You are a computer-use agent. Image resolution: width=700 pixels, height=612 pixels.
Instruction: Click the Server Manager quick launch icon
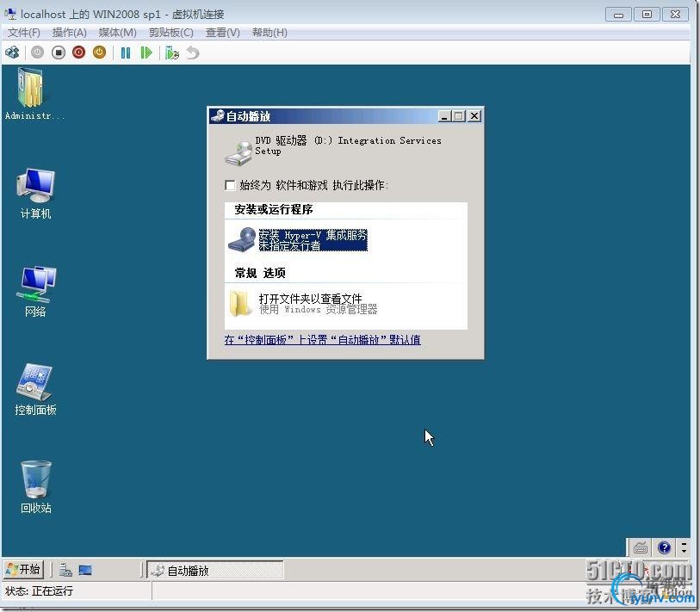(x=65, y=570)
